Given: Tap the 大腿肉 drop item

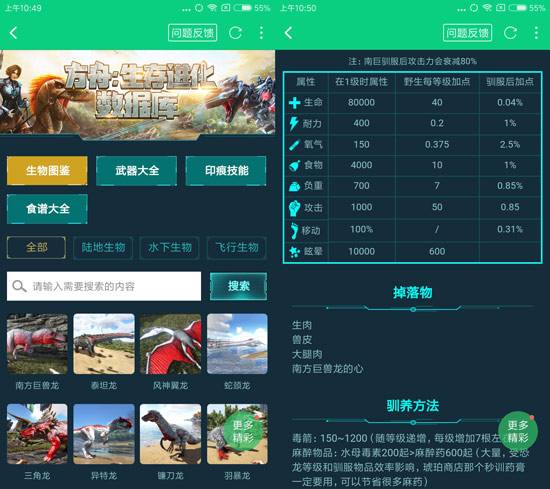Looking at the screenshot, I should (x=307, y=354).
